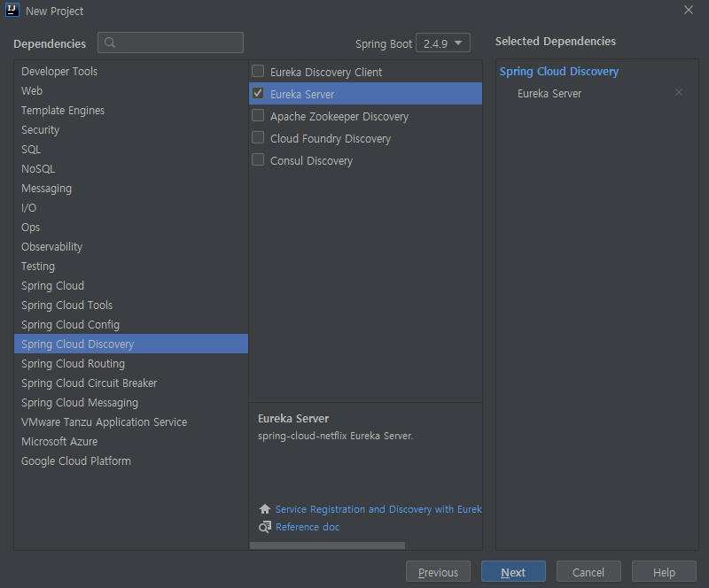Select the SQL category
Viewport: 709px width, 588px height.
click(x=131, y=149)
